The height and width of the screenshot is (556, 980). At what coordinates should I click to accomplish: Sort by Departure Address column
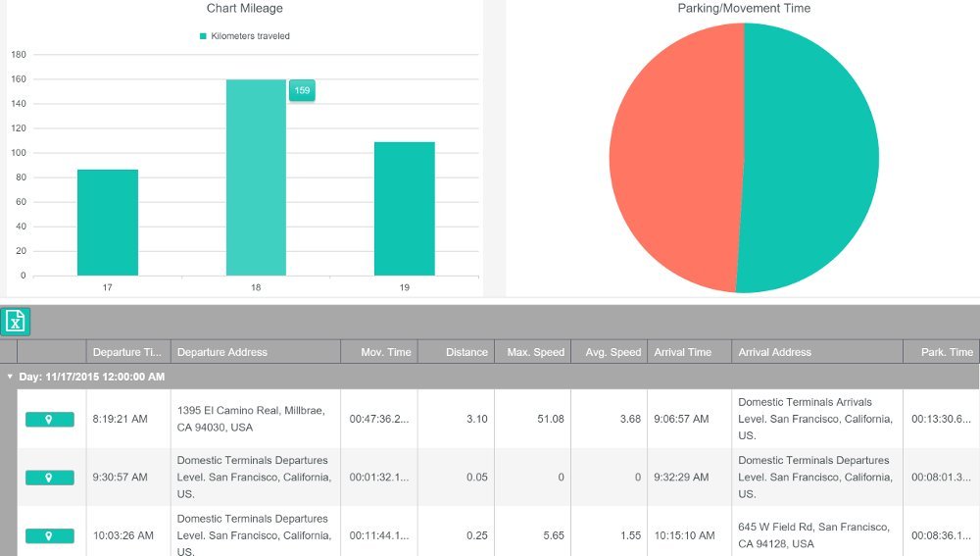tap(255, 352)
